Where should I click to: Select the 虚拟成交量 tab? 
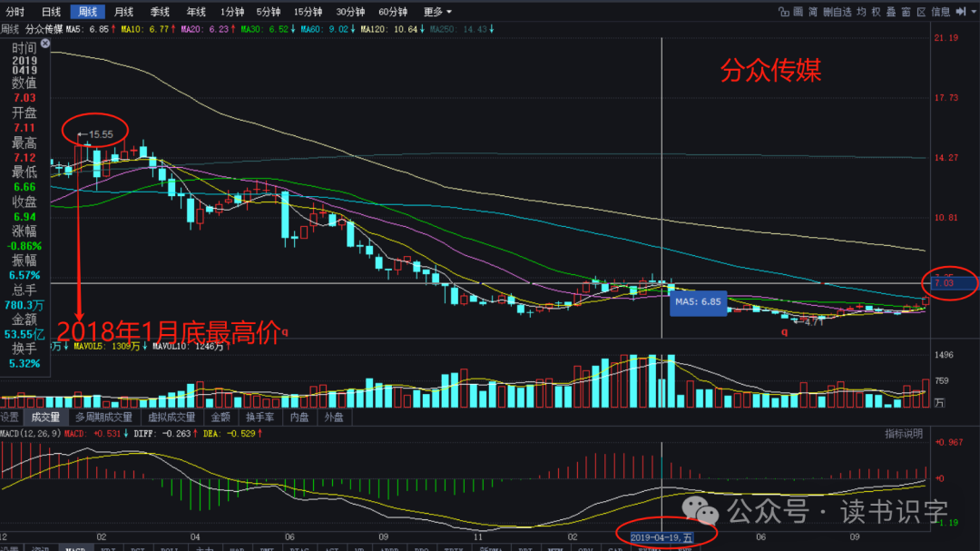(x=171, y=418)
